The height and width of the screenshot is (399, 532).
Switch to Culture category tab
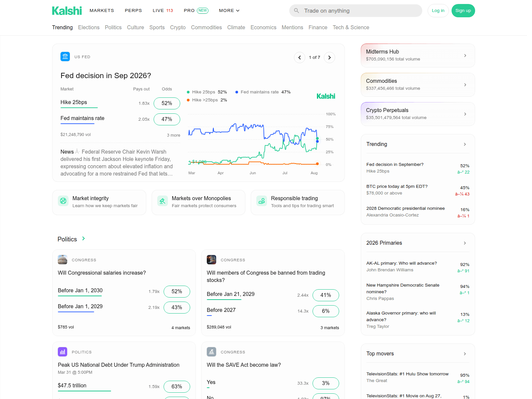point(135,27)
